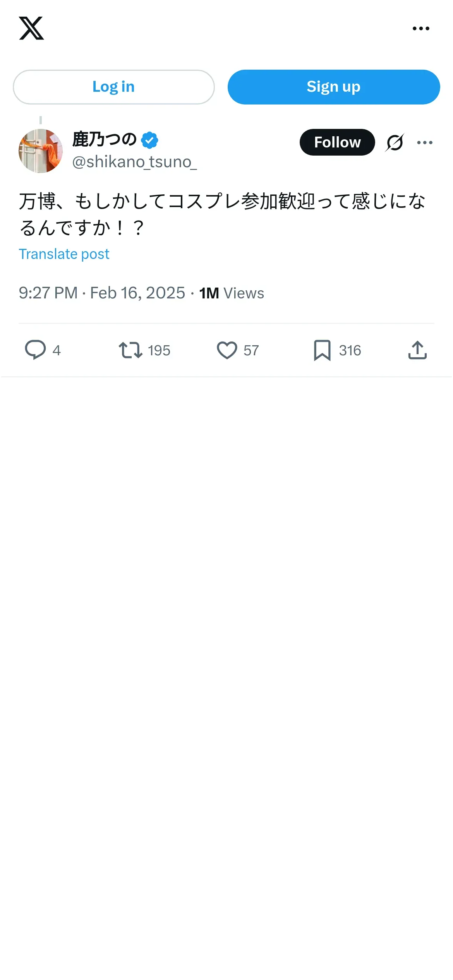
Task: Open the @shikano_tsuno_ handle link
Action: [134, 162]
